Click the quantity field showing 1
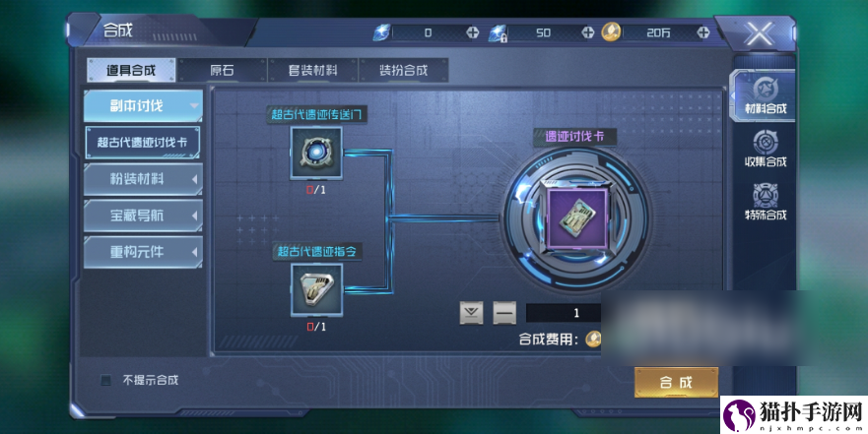The height and width of the screenshot is (434, 868). [564, 313]
